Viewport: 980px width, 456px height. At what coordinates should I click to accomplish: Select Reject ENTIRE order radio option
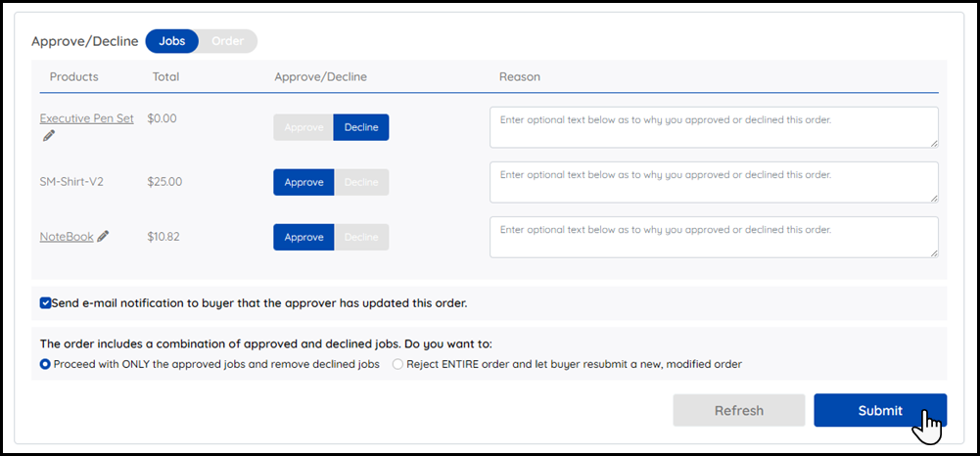coord(397,364)
